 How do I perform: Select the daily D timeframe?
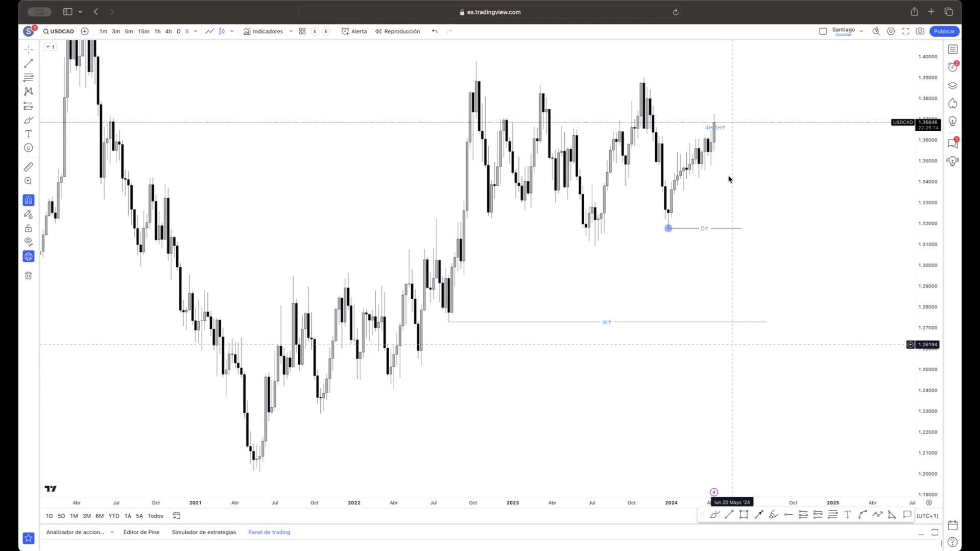coord(178,32)
